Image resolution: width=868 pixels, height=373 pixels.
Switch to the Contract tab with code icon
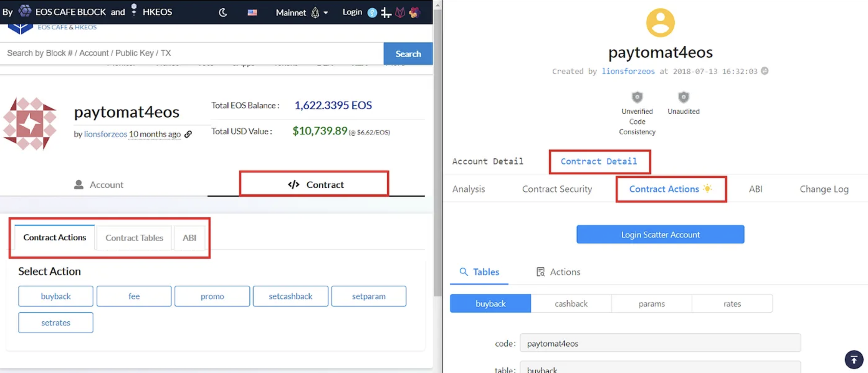(x=315, y=185)
